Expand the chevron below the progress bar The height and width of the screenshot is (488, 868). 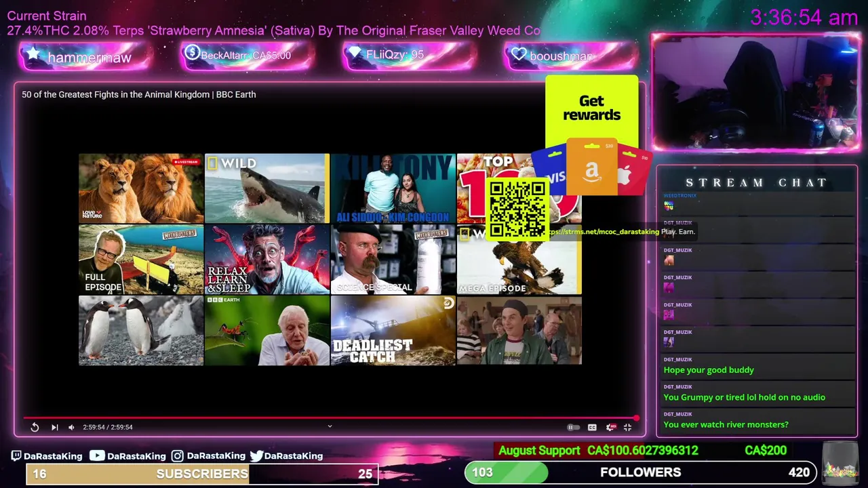coord(330,426)
